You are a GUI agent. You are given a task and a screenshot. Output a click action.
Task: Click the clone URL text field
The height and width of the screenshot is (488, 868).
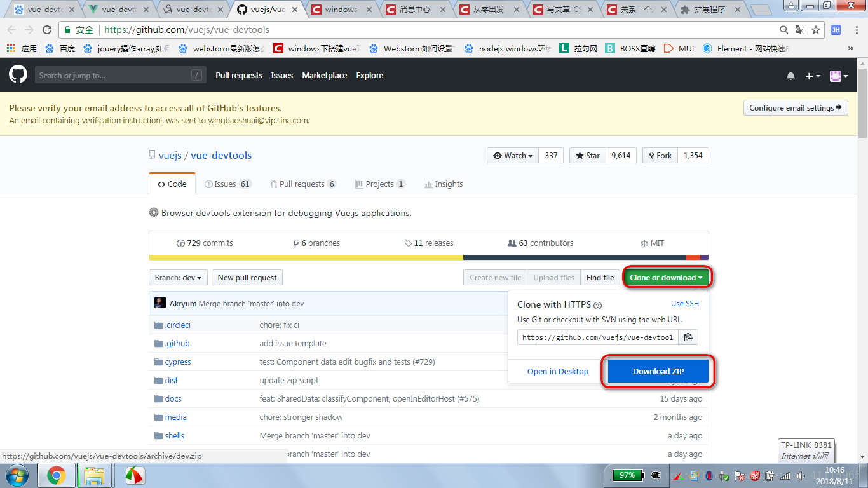click(x=598, y=337)
